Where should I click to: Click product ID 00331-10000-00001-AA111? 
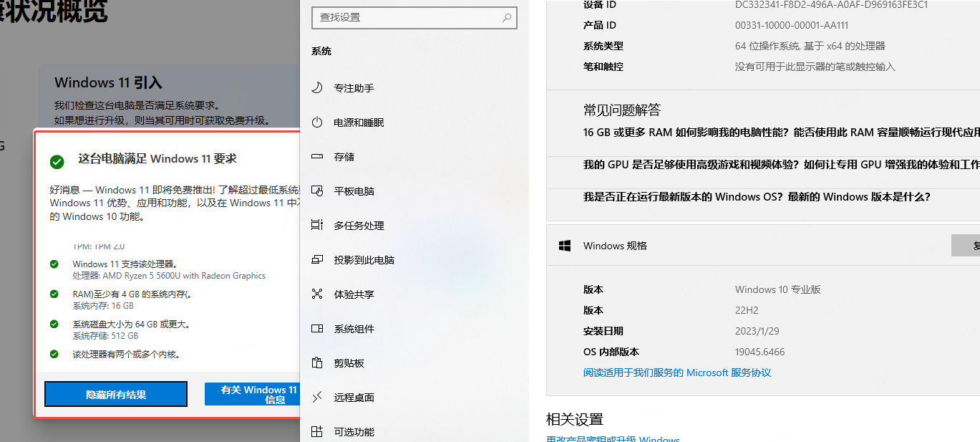point(792,25)
